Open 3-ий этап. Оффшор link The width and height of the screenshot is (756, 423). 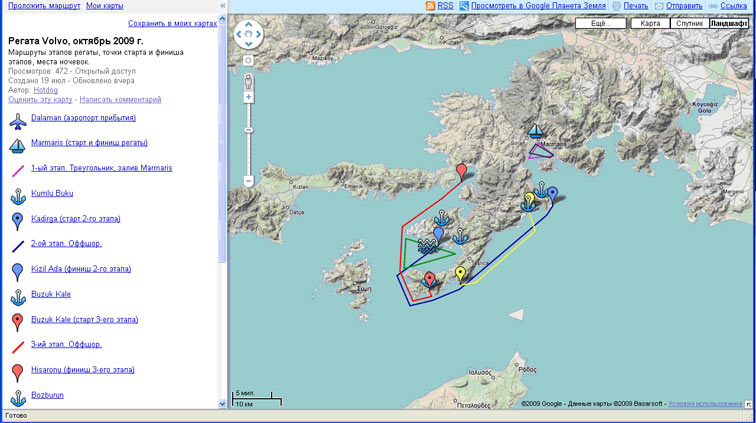point(67,344)
